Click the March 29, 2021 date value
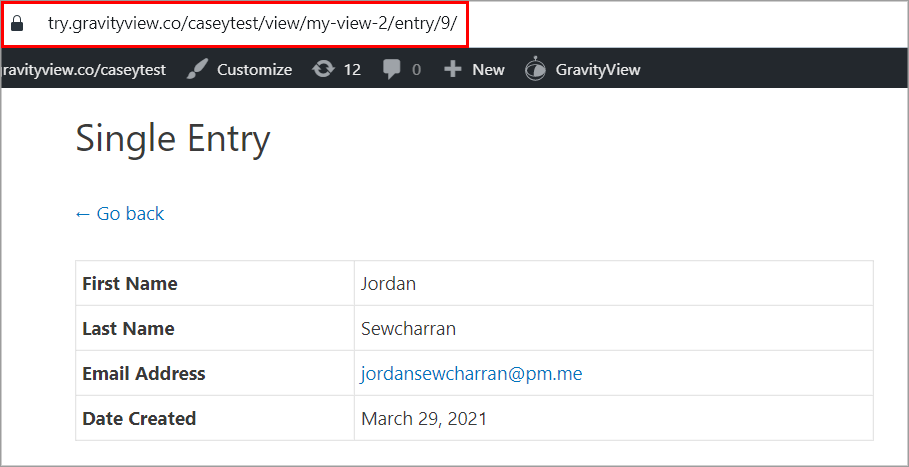Screen dimensions: 909x467 [424, 418]
